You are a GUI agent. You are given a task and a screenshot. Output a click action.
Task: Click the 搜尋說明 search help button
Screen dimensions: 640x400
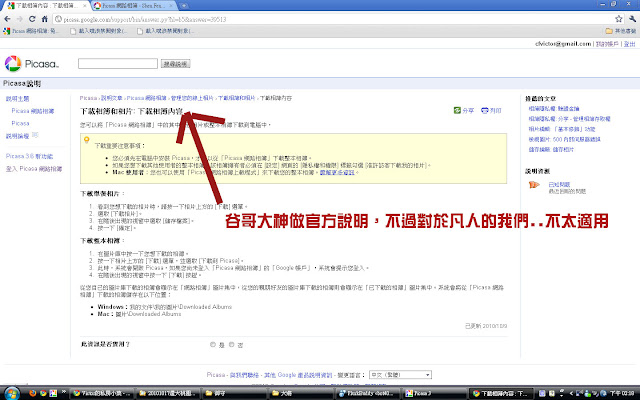(x=175, y=64)
